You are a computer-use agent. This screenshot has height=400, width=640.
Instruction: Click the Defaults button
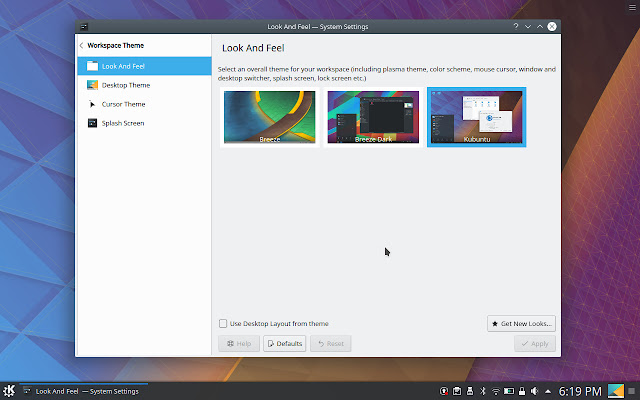coord(284,344)
